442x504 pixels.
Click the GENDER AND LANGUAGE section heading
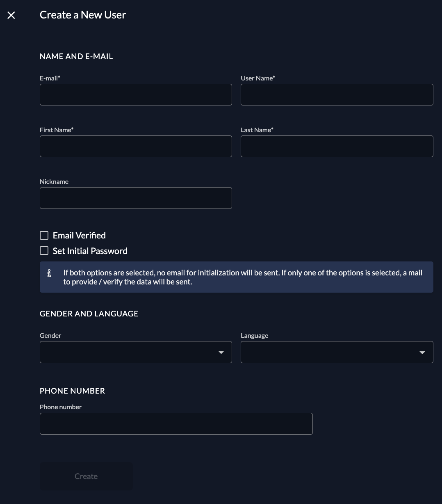click(x=89, y=314)
